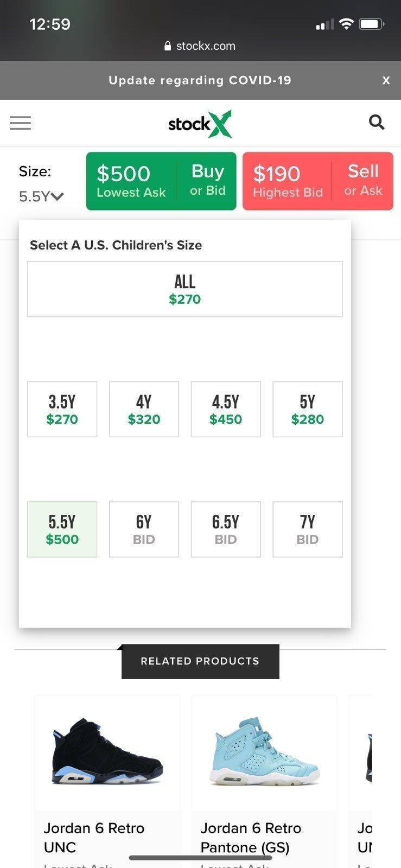Choose size 4Y at $320
Viewport: 401px width, 868px height.
(x=144, y=409)
